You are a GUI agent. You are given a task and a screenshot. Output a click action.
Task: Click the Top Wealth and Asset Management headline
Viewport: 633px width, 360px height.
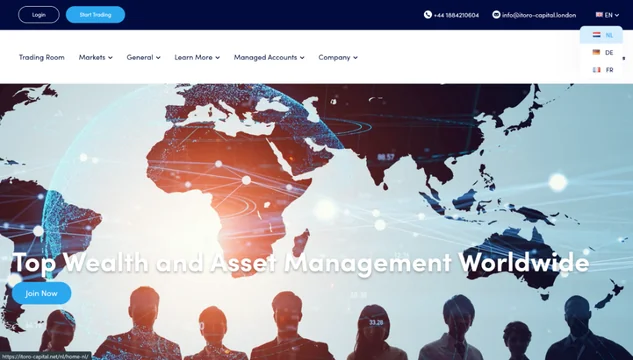tap(301, 262)
